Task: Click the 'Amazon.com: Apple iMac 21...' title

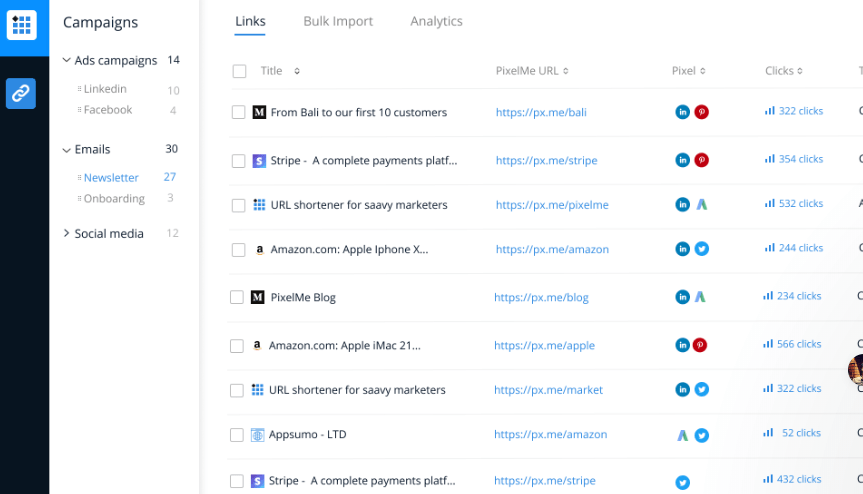Action: click(345, 345)
